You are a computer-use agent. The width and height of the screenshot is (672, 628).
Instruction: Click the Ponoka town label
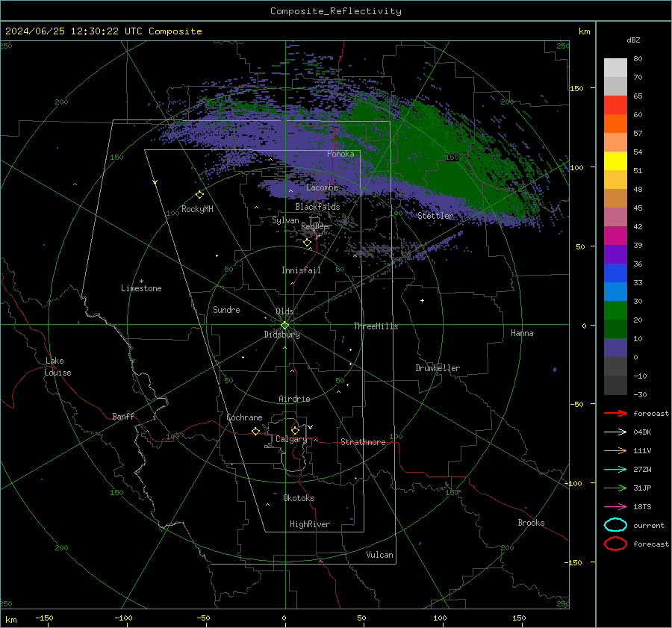click(x=340, y=154)
